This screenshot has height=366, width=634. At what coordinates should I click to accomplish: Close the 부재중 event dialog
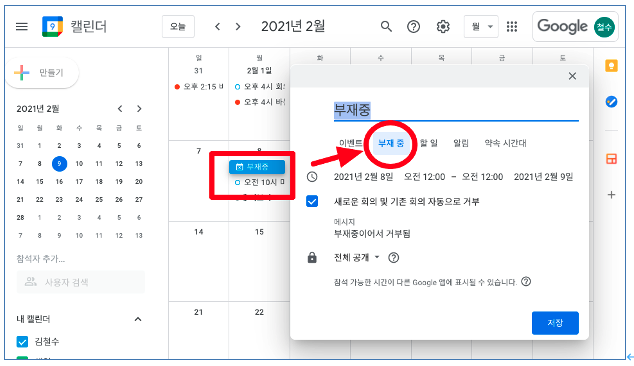click(x=572, y=76)
